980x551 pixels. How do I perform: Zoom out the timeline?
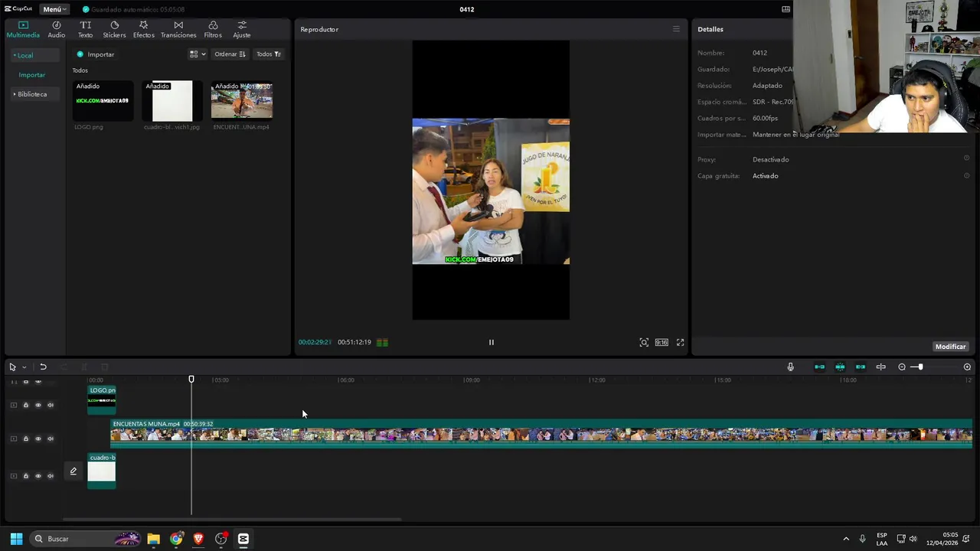coord(902,367)
